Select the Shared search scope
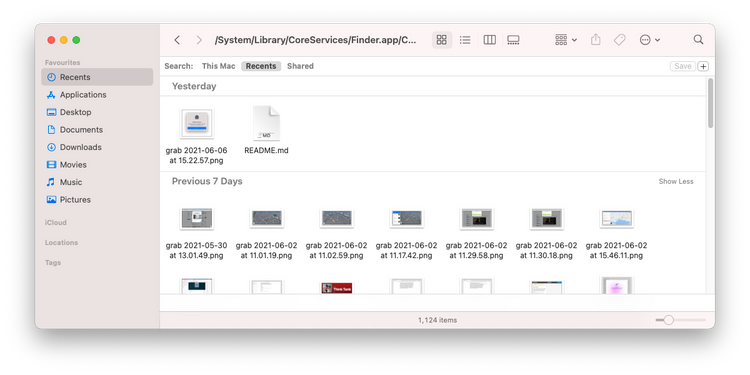 (300, 66)
